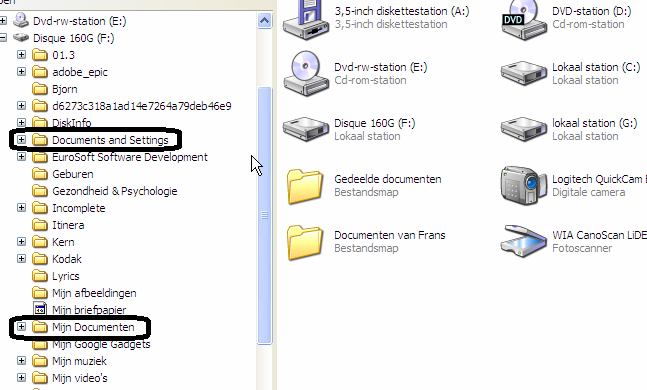Screen dimensions: 647x390
Task: Select the WIA CanoScan LiDE scanner icon
Action: [523, 241]
